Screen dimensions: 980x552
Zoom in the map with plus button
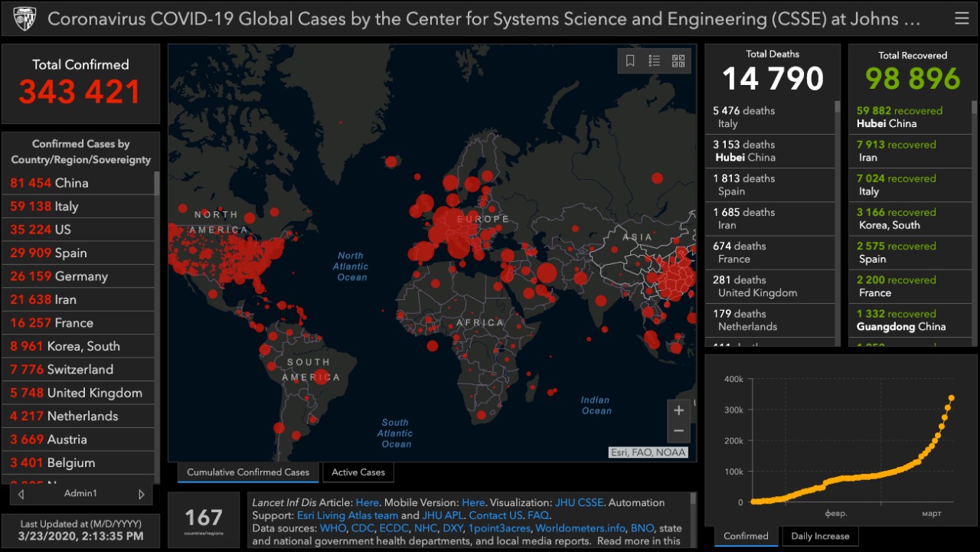click(x=678, y=410)
